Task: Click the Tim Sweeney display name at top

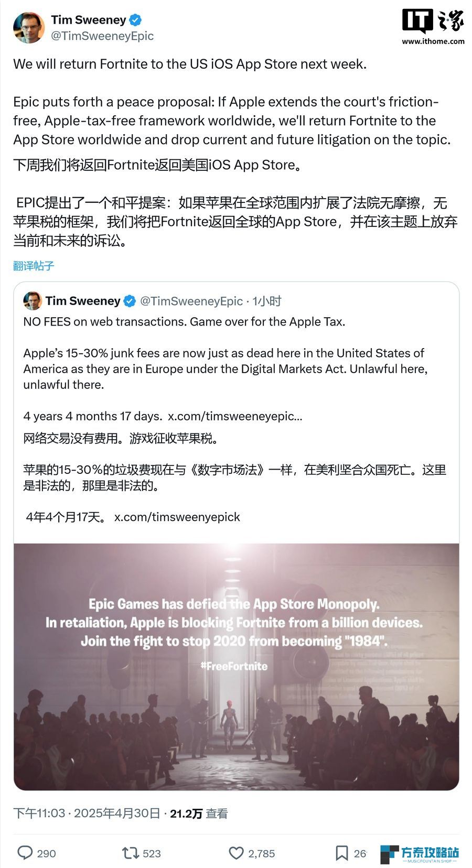Action: click(x=89, y=20)
